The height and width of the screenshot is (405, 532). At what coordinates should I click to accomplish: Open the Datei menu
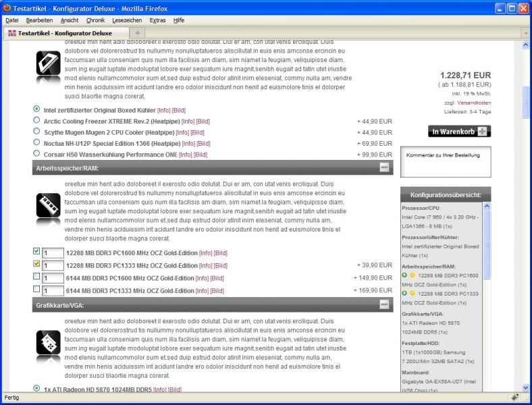pyautogui.click(x=12, y=20)
